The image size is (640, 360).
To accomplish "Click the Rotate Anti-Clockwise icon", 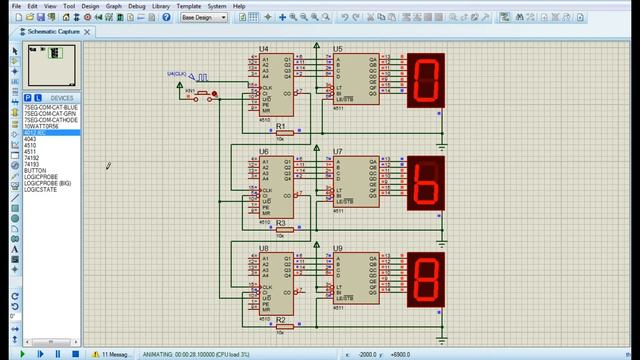I will (x=15, y=306).
